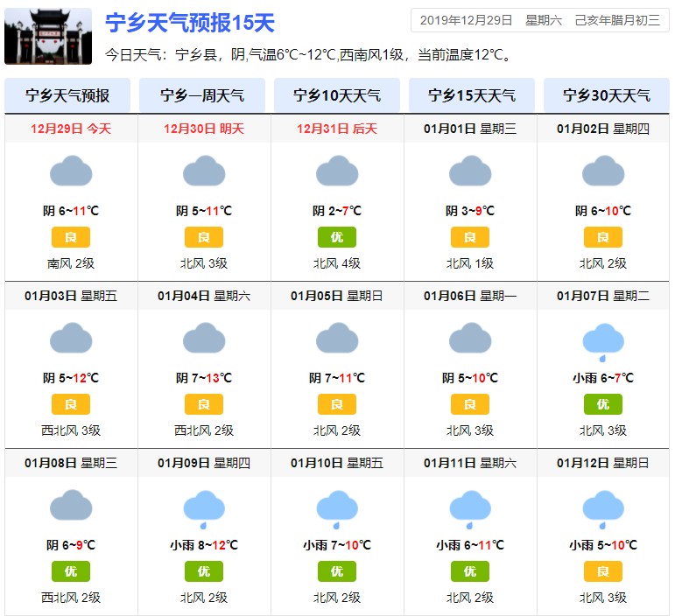Click the wind text 南风 2级

click(71, 263)
